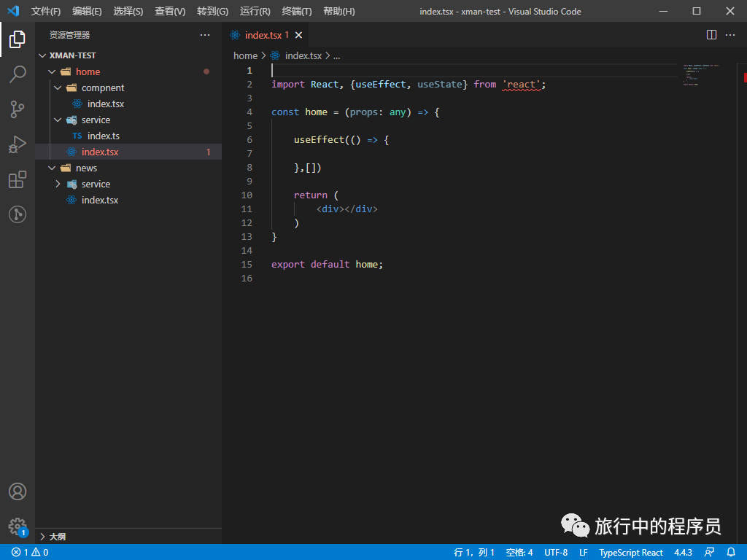Click the 资源管理器 panel title
The height and width of the screenshot is (560, 747).
point(69,35)
